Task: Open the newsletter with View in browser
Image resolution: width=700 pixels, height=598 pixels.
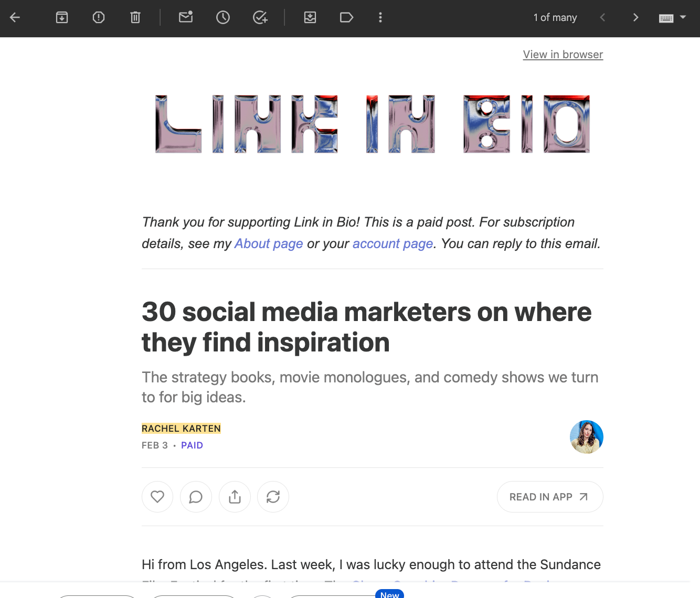Action: point(563,54)
